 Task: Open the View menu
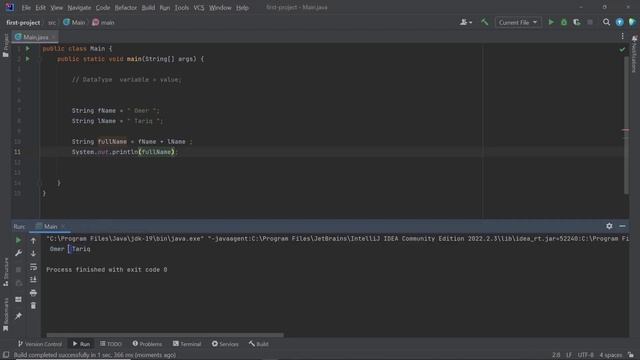coord(57,7)
